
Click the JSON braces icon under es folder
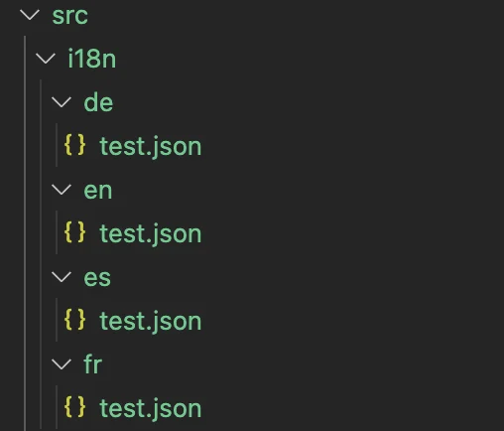(75, 320)
